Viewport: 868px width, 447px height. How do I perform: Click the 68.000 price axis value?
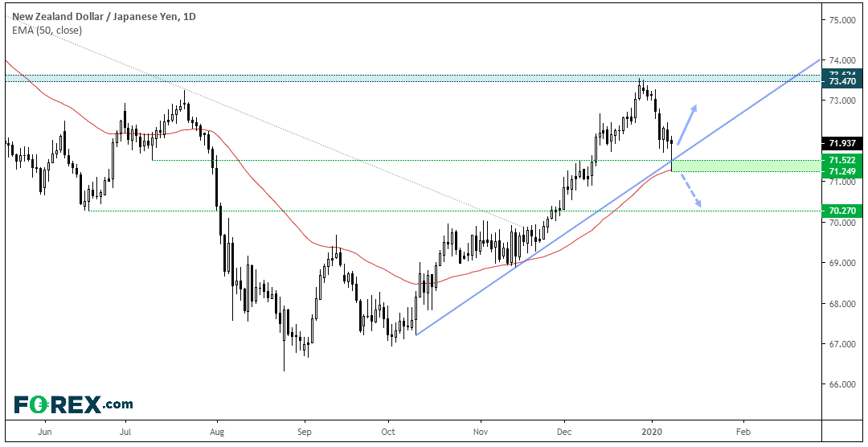[x=842, y=304]
